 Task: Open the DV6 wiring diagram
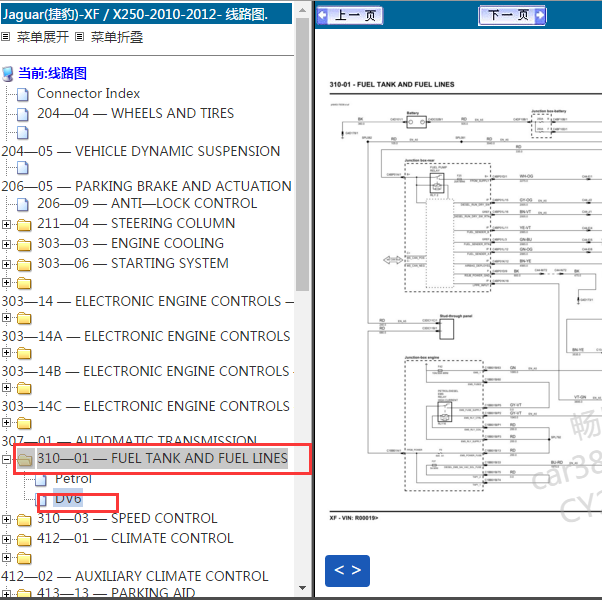[x=68, y=498]
